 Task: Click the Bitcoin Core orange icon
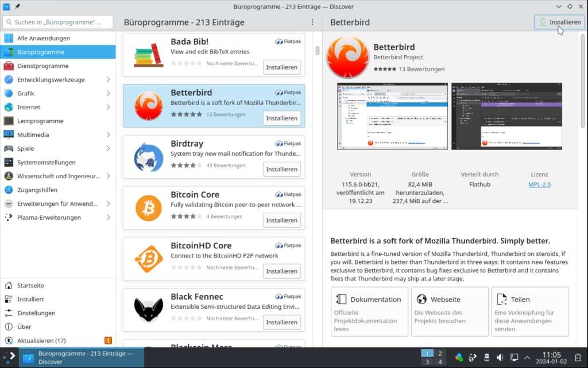(x=149, y=208)
